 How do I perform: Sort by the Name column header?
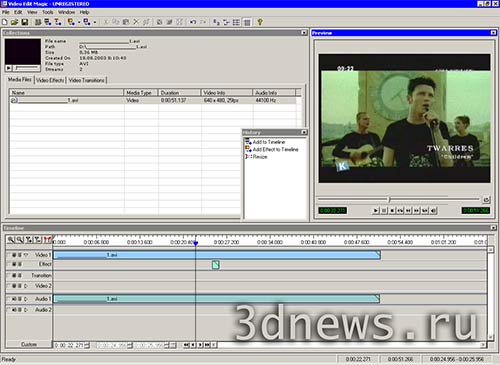coord(67,92)
